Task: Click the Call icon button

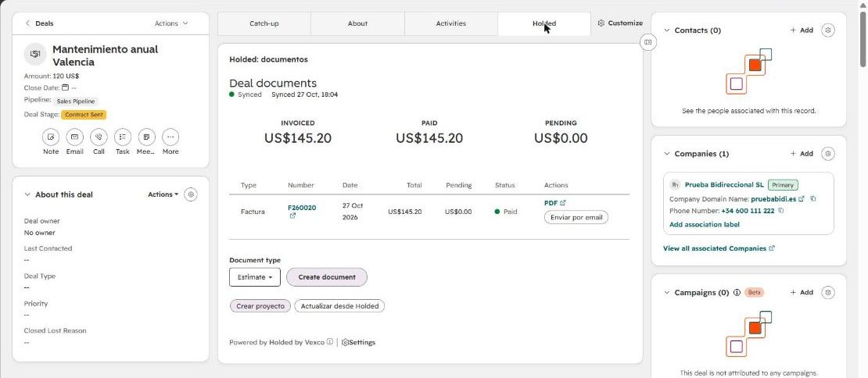Action: [99, 137]
